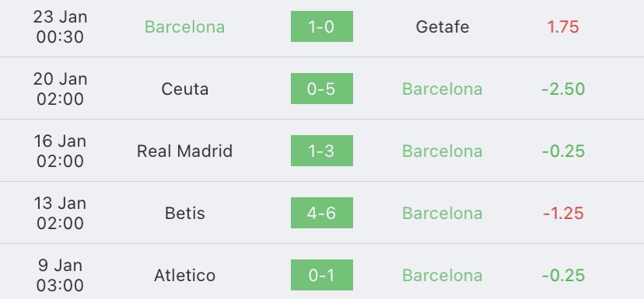Click Barcelona in the Real Madrid row
Screen dimensions: 644x299
point(443,151)
